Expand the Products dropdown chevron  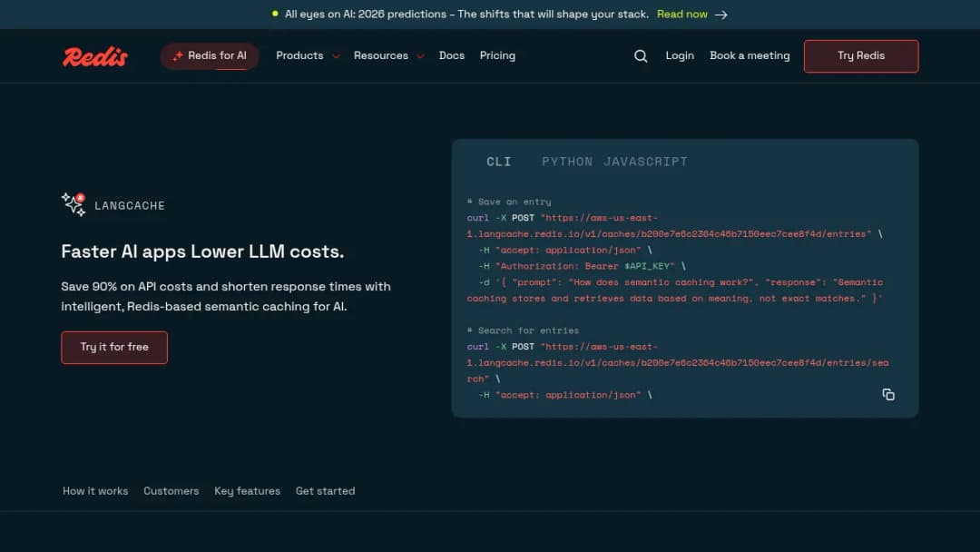pyautogui.click(x=336, y=56)
